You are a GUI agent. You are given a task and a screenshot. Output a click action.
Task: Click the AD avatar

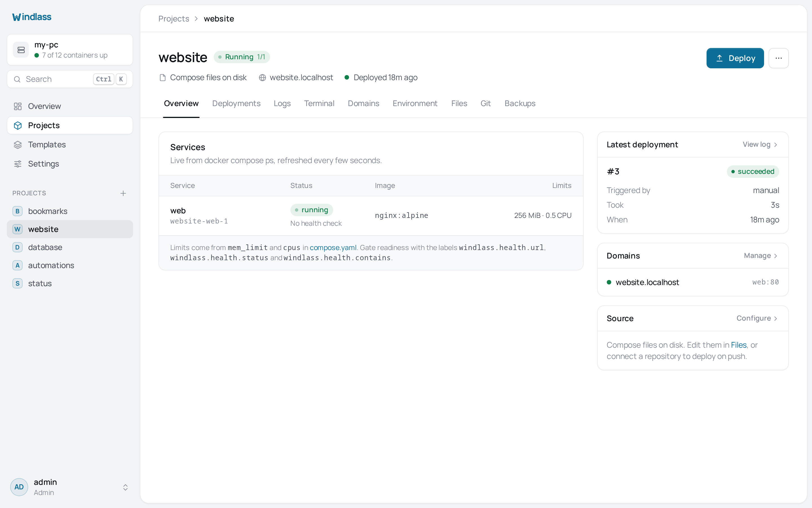pos(19,487)
